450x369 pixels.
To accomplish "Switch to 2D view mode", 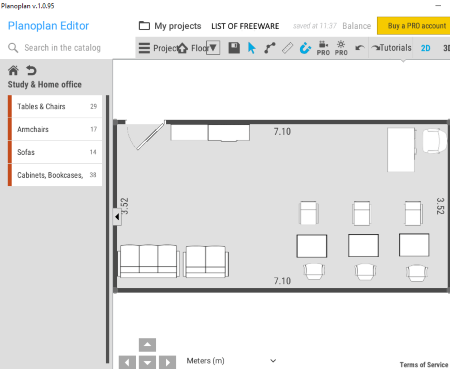I will [425, 48].
